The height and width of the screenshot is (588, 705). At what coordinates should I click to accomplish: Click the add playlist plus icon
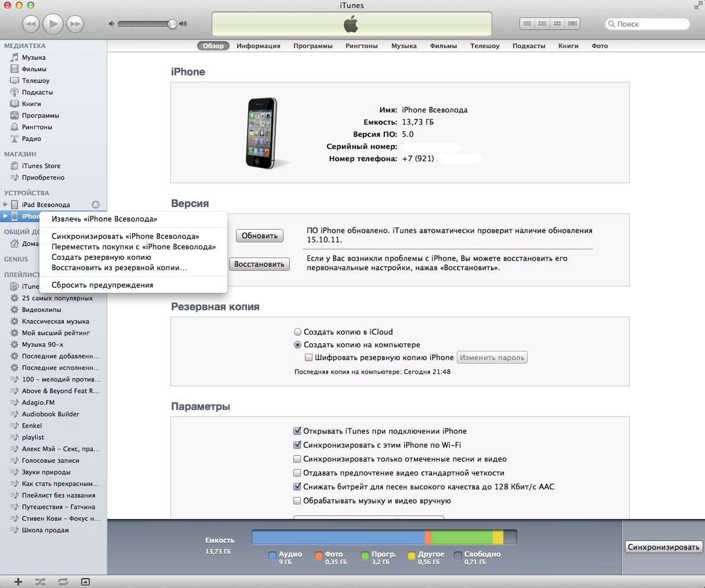(x=18, y=581)
